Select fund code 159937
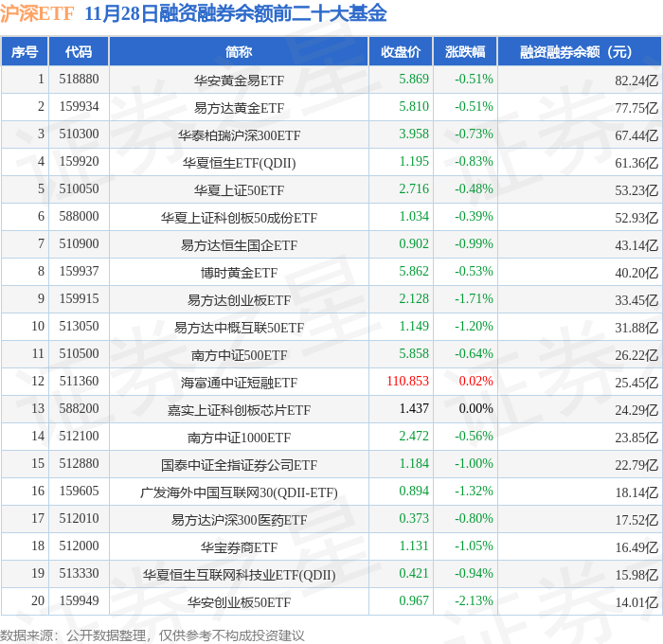Viewport: 663px width, 644px height. point(79,272)
